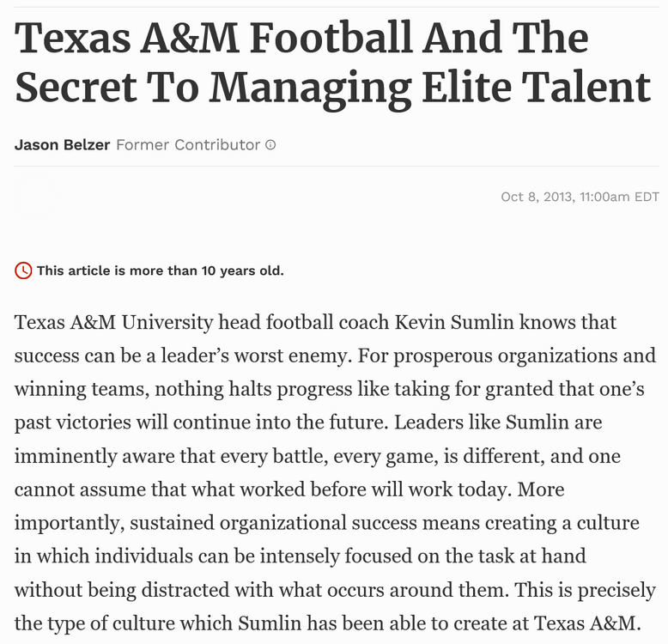Screen dimensions: 668x644
Task: Click the article age warning notice text
Action: coord(160,270)
